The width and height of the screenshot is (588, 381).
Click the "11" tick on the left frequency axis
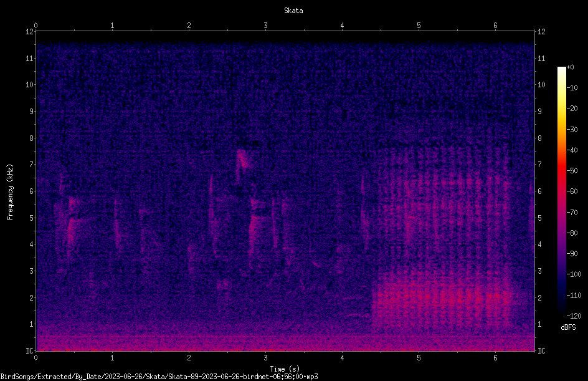(30, 58)
